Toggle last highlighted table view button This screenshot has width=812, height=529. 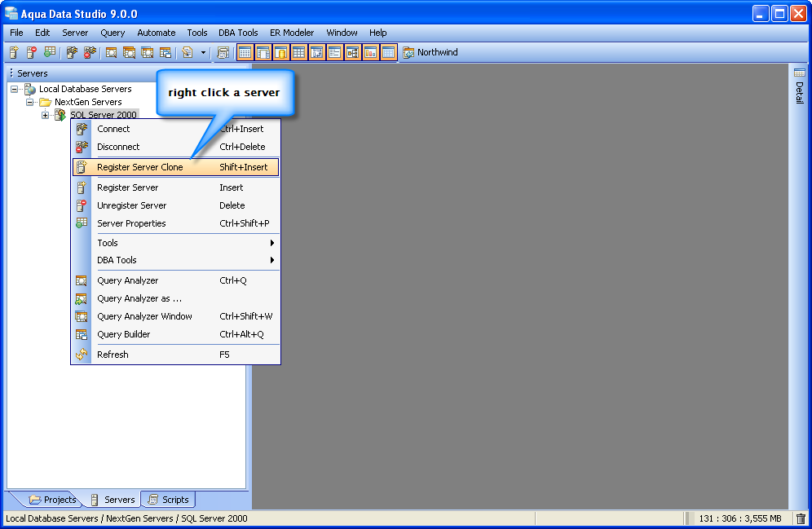coord(388,52)
